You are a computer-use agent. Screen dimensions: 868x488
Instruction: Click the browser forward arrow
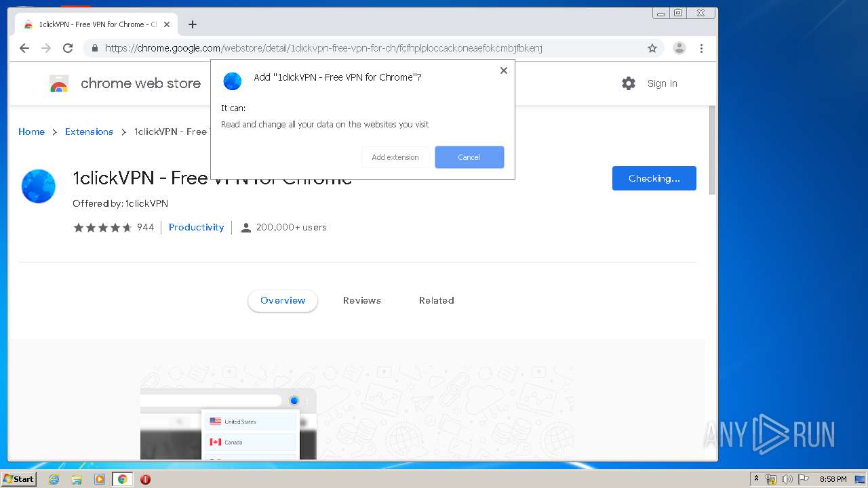pyautogui.click(x=46, y=48)
